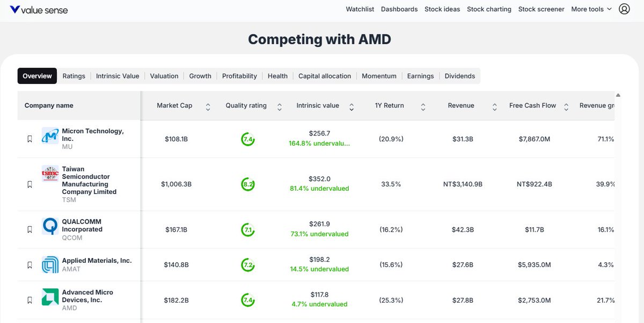Open the Dashboards page
This screenshot has height=323, width=644.
(399, 9)
